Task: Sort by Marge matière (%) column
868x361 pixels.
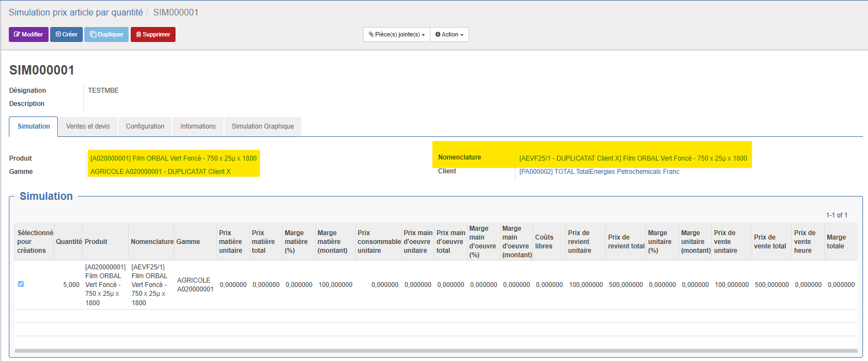Action: (x=299, y=242)
